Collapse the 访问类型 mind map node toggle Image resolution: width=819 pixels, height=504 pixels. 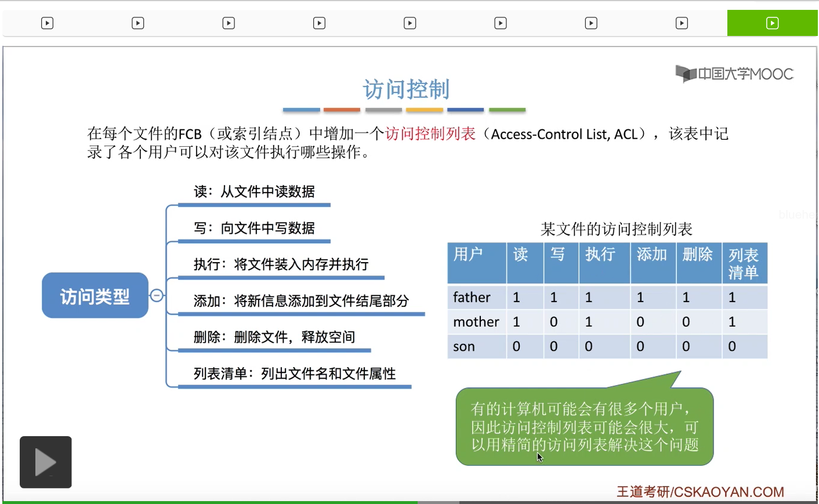(157, 295)
